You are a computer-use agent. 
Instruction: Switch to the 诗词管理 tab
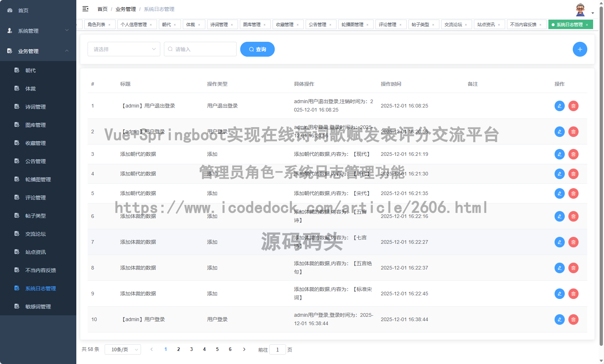220,24
